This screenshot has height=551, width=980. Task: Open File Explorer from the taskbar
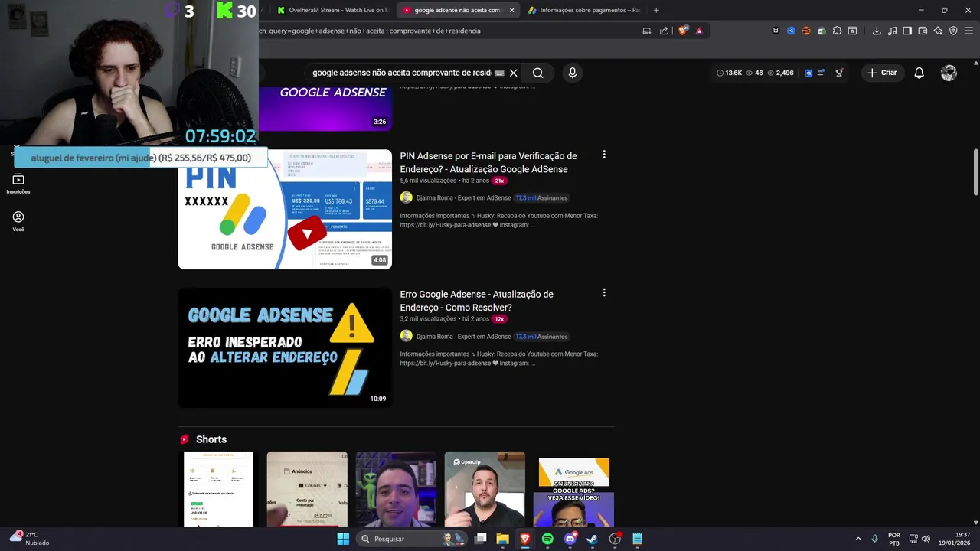pos(502,539)
